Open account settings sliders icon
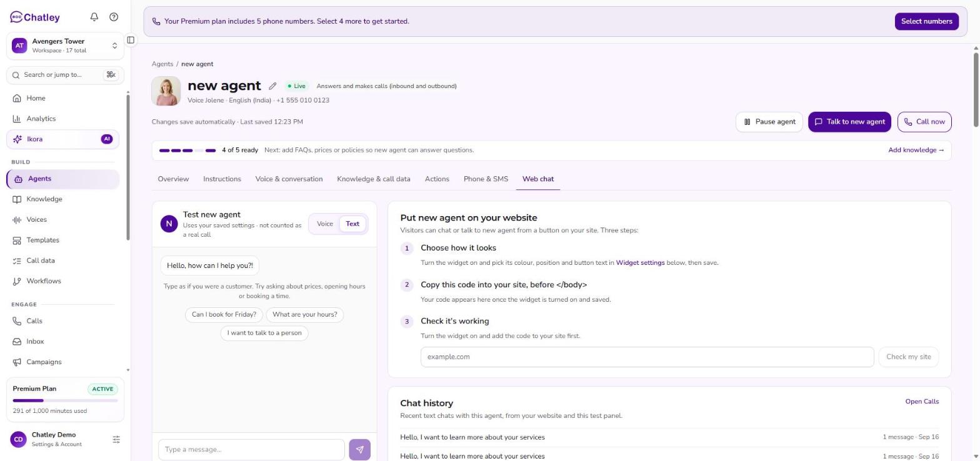Screen dimensions: 980x461 coord(116,440)
